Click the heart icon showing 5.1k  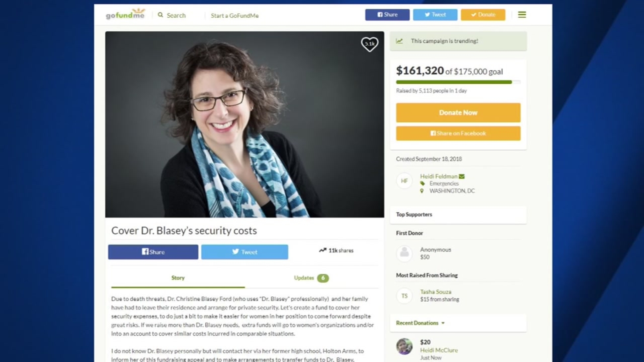[369, 43]
